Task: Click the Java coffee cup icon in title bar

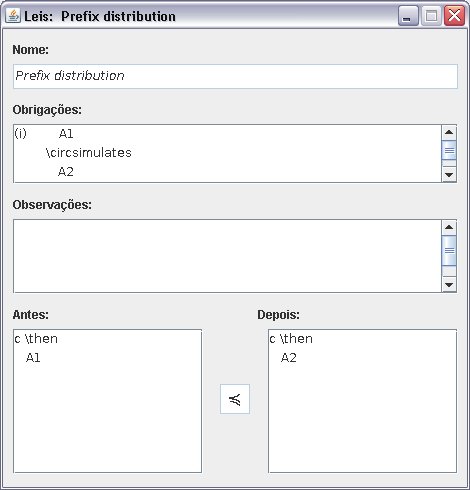Action: (13, 15)
